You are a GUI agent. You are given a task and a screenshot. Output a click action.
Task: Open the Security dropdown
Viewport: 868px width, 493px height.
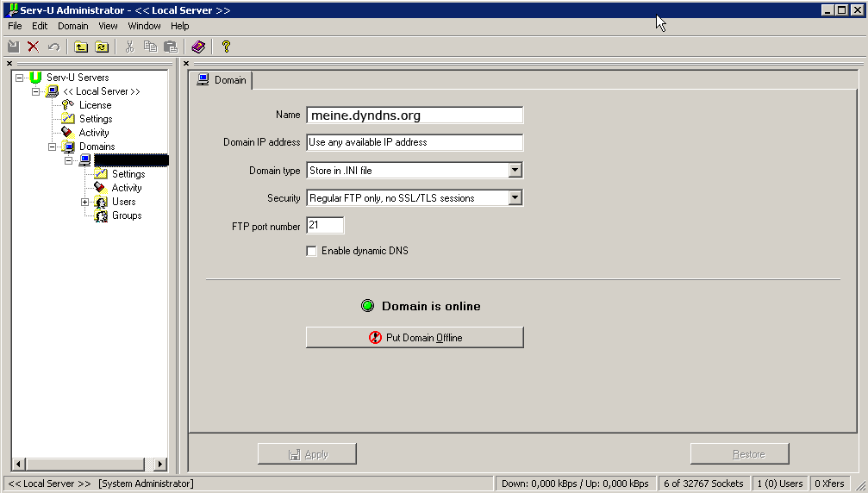pyautogui.click(x=515, y=197)
